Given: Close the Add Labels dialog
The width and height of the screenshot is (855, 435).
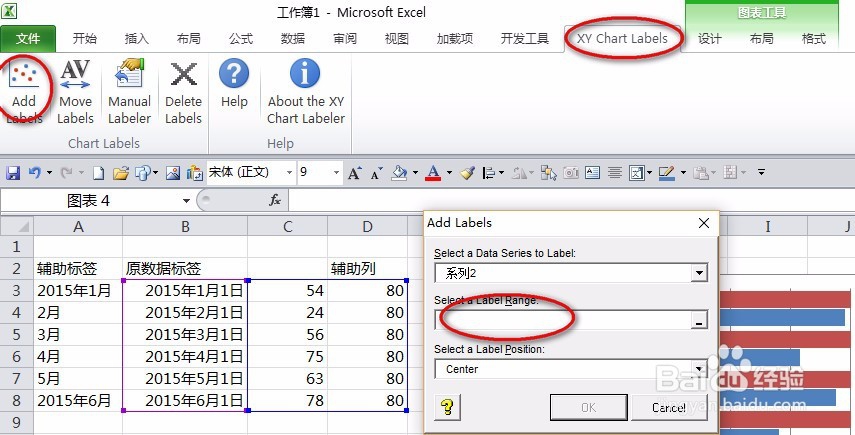Looking at the screenshot, I should click(x=704, y=223).
